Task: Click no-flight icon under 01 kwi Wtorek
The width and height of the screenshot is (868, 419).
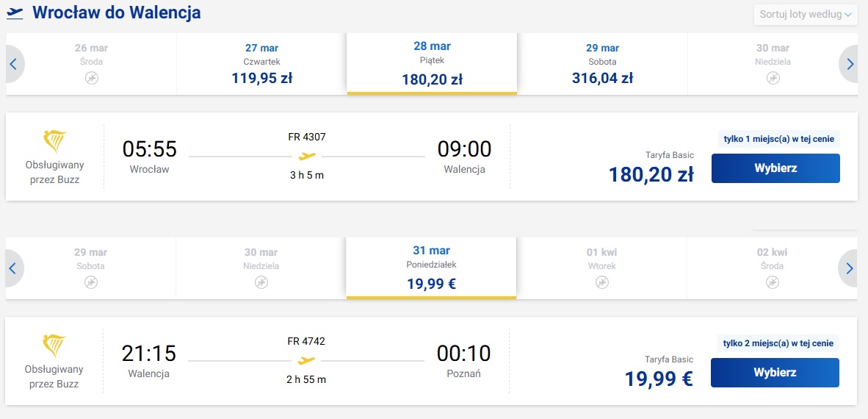Action: click(601, 282)
